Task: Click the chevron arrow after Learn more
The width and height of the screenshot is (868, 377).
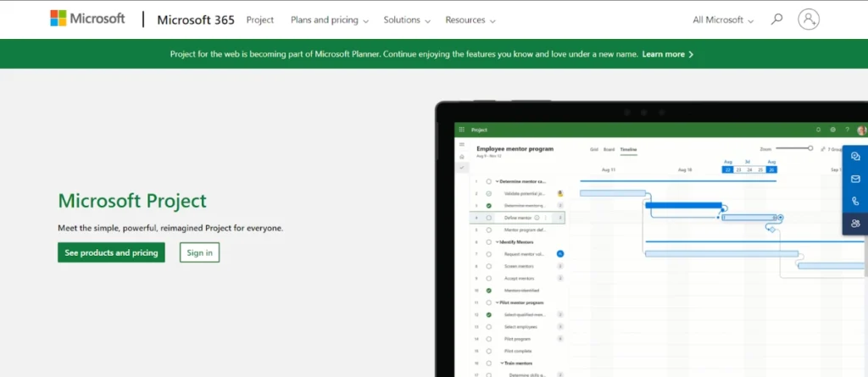Action: tap(691, 54)
